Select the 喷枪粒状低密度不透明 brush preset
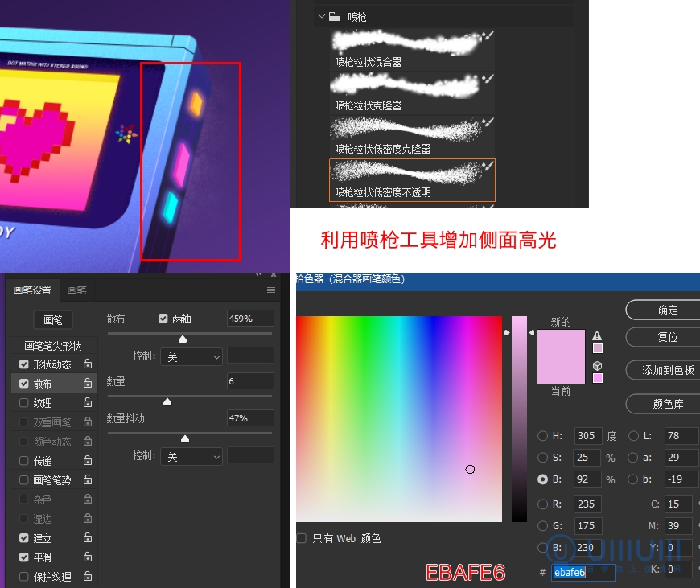 [x=412, y=179]
